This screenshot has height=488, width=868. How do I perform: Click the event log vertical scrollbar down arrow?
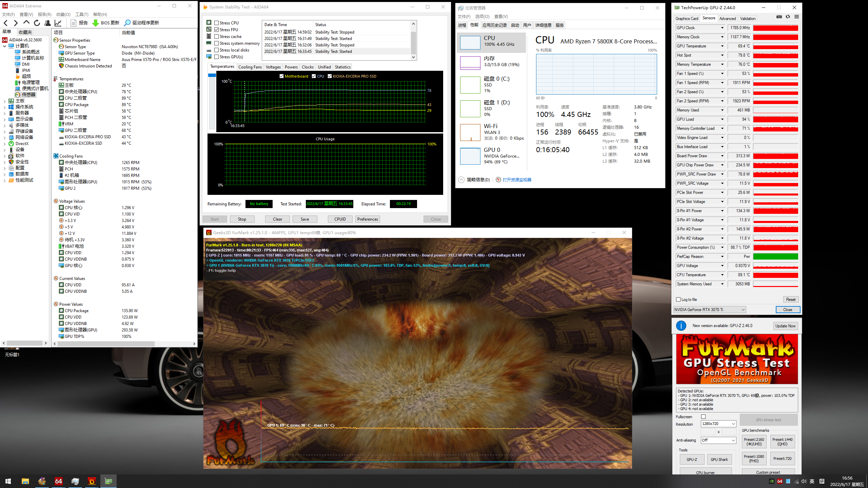pos(413,57)
